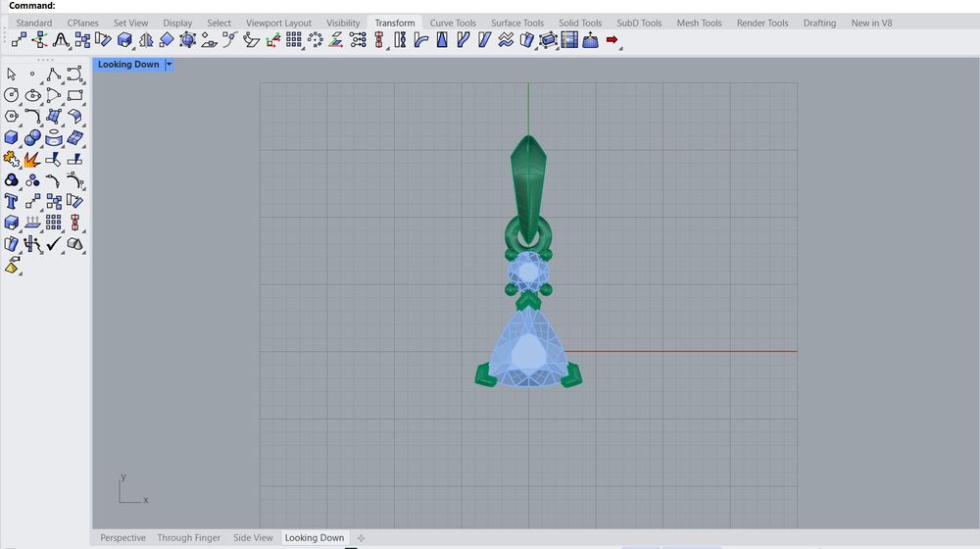This screenshot has width=980, height=549.
Task: Switch to the Perspective viewport tab
Action: (x=122, y=537)
